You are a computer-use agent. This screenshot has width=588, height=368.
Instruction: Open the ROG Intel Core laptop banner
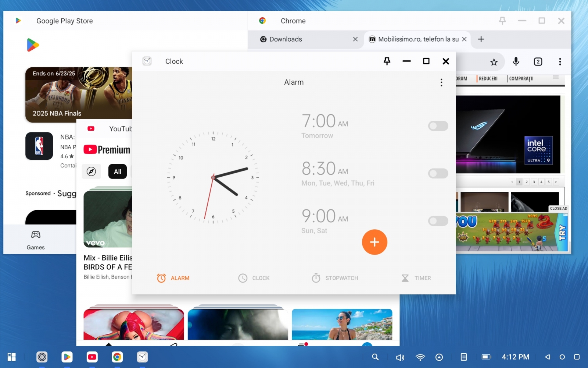coord(508,134)
